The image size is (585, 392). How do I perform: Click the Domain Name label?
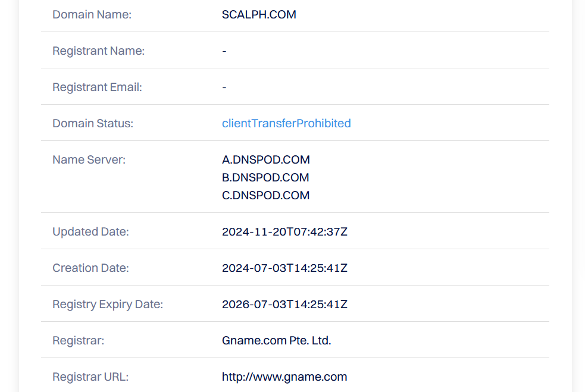pyautogui.click(x=92, y=14)
